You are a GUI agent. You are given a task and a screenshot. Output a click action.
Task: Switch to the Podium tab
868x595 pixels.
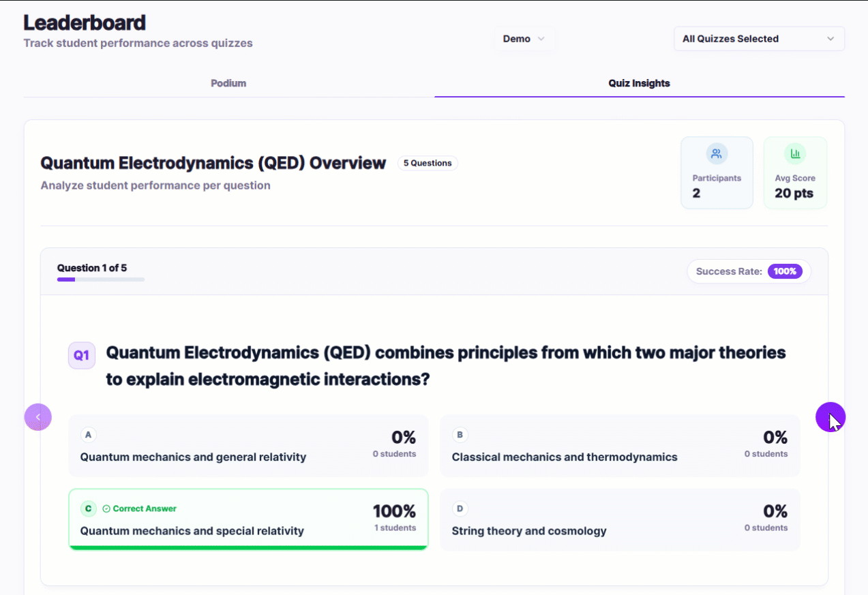(228, 82)
